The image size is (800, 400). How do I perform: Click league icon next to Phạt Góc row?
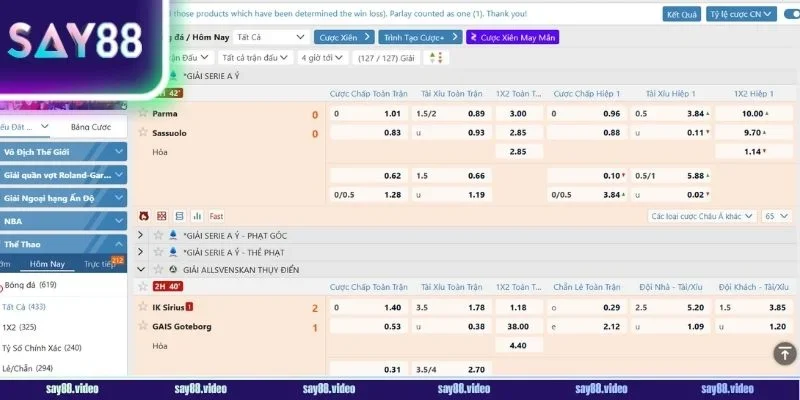click(173, 235)
